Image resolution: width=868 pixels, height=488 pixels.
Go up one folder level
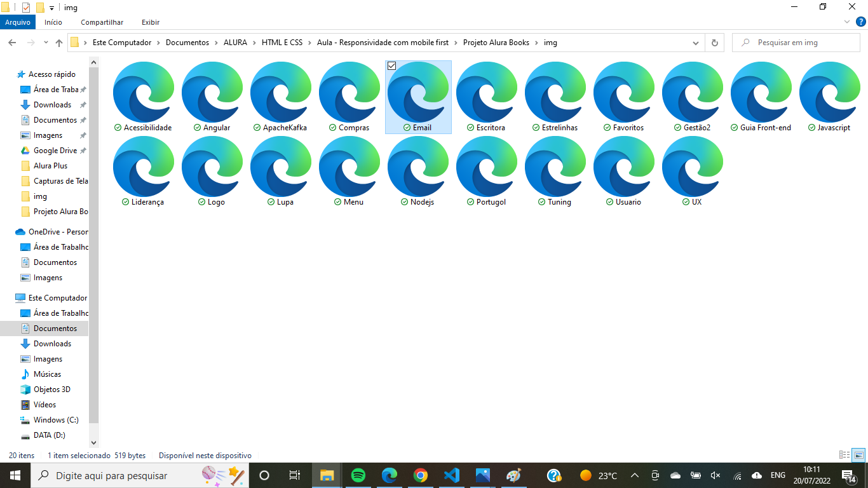(59, 43)
